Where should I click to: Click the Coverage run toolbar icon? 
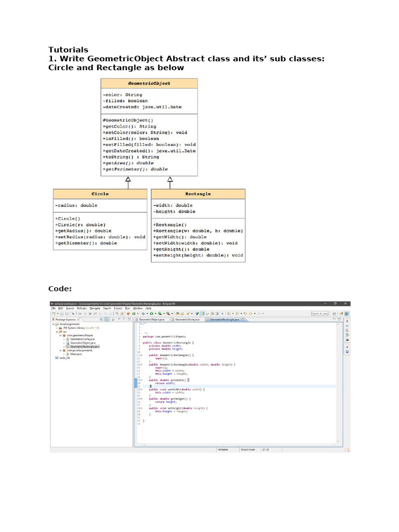(x=160, y=313)
